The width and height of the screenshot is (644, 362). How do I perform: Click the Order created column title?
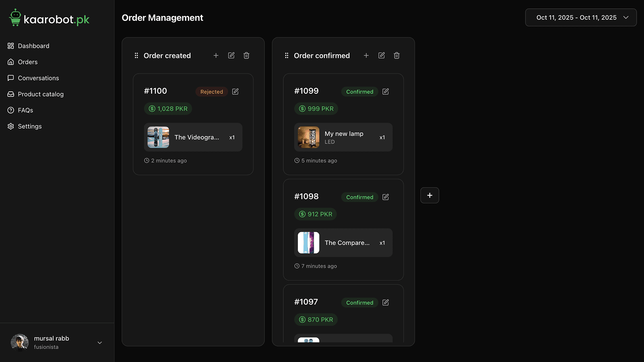click(x=167, y=56)
